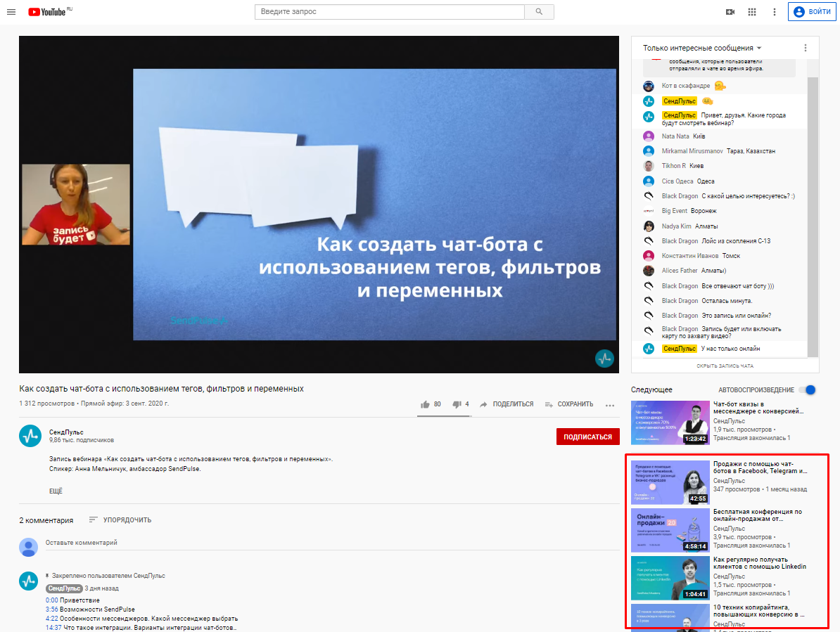Open avatar of Nadya Kim in chat
This screenshot has width=840, height=632.
tap(648, 226)
